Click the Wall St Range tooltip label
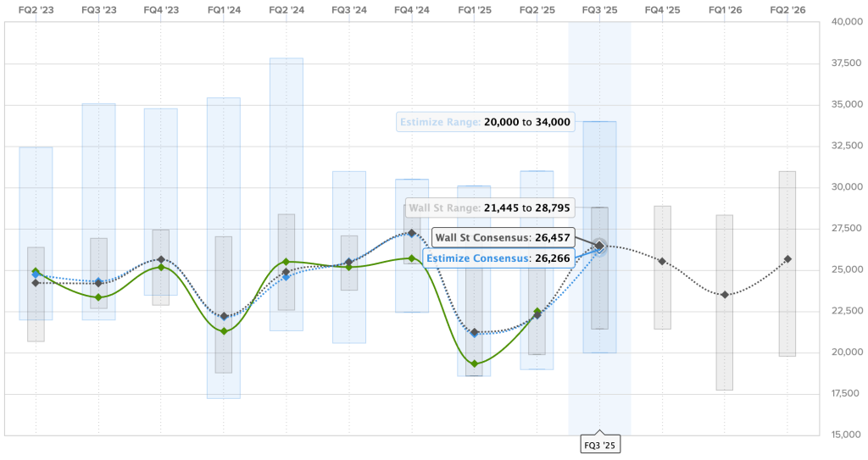This screenshot has height=460, width=868. (x=485, y=207)
